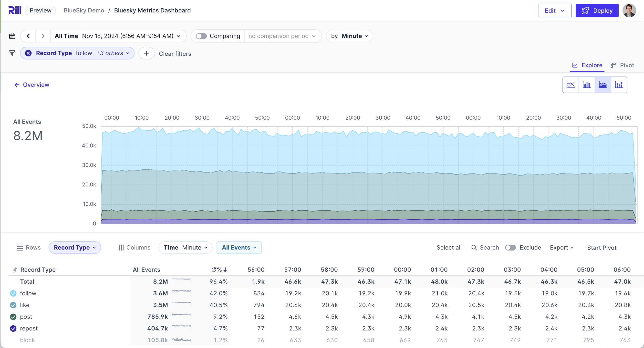Open the by Minute granularity dropdown
The height and width of the screenshot is (348, 644).
point(349,36)
